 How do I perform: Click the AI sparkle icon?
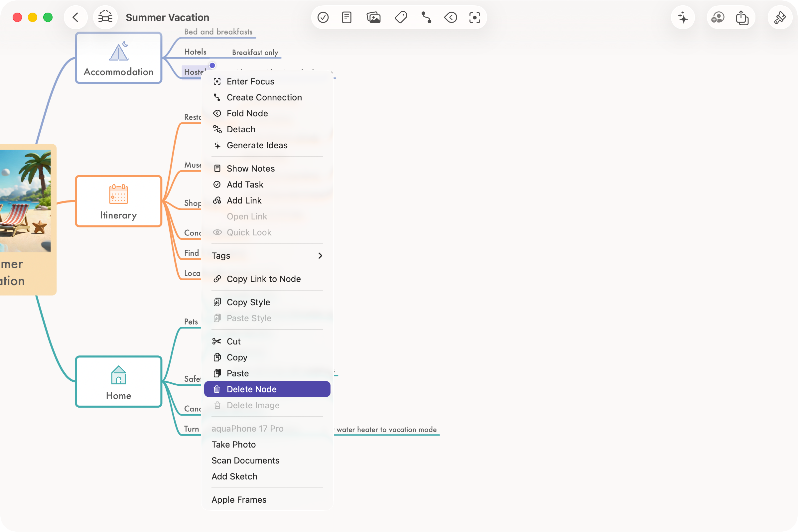click(683, 17)
